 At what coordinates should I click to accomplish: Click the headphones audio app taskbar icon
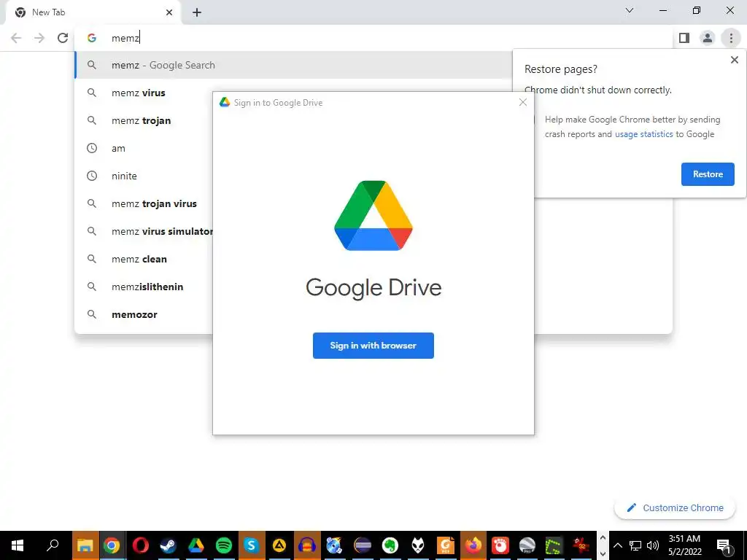[x=307, y=545]
